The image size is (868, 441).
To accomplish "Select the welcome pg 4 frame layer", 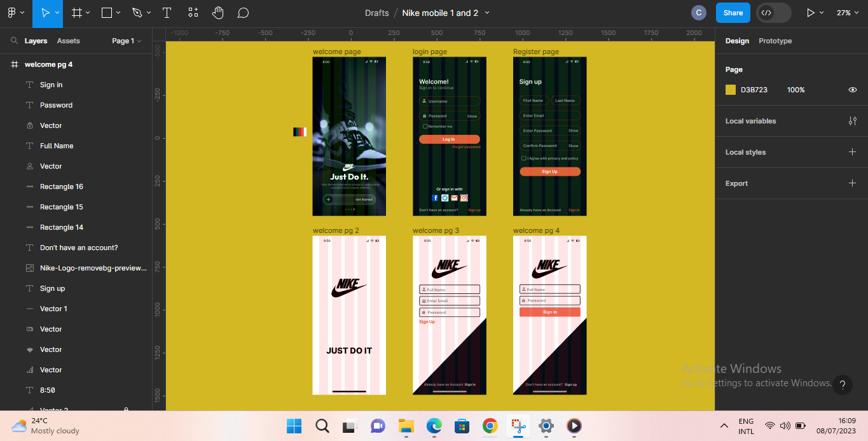I will (x=76, y=64).
